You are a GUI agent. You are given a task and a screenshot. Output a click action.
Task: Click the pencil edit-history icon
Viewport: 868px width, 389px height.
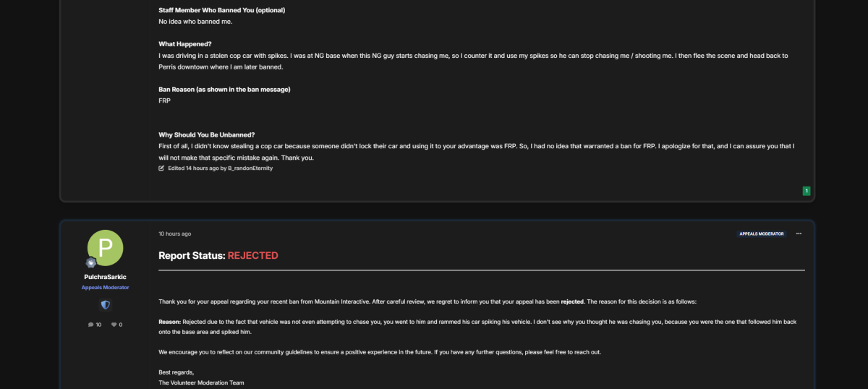click(x=161, y=168)
